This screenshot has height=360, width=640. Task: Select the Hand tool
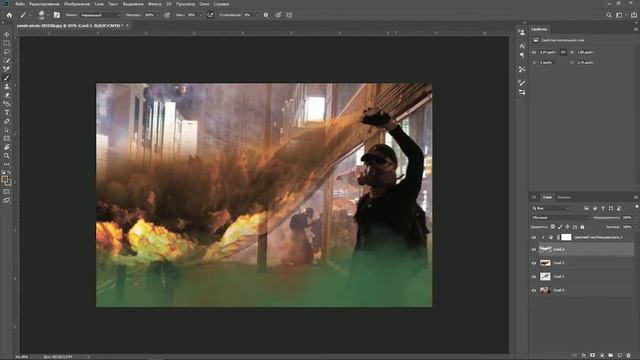(x=7, y=147)
